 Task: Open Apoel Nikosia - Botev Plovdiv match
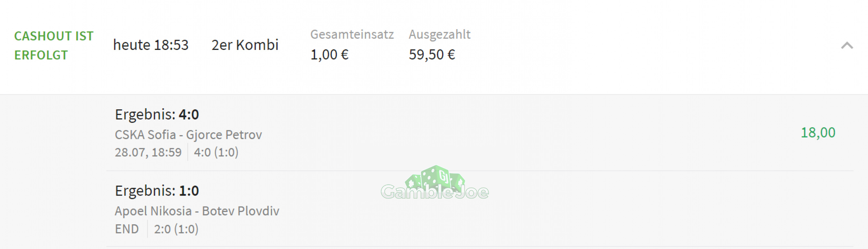[197, 211]
